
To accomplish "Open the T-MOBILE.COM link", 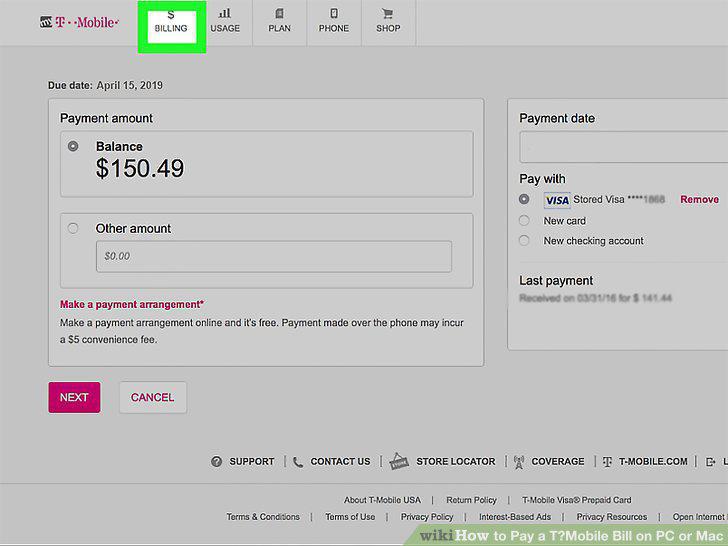I will (x=653, y=462).
